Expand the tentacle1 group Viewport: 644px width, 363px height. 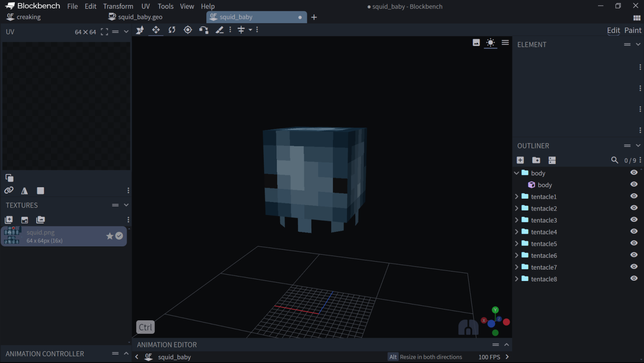(x=517, y=197)
